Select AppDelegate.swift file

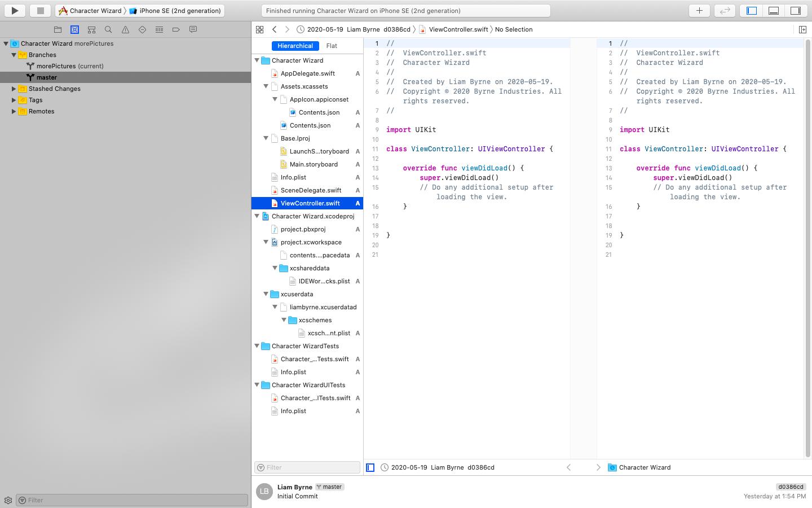point(307,73)
